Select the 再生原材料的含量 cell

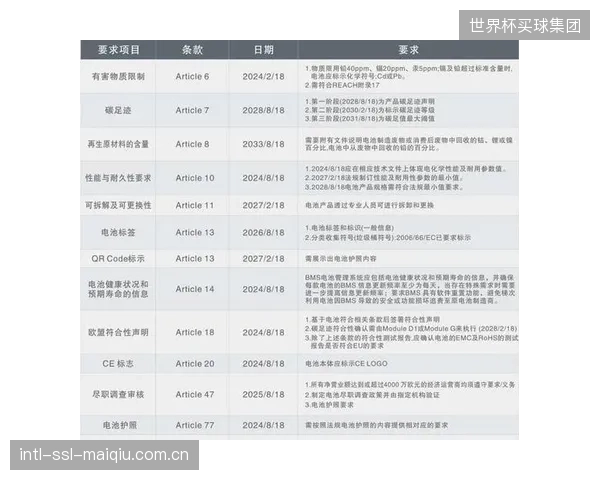[x=118, y=144]
